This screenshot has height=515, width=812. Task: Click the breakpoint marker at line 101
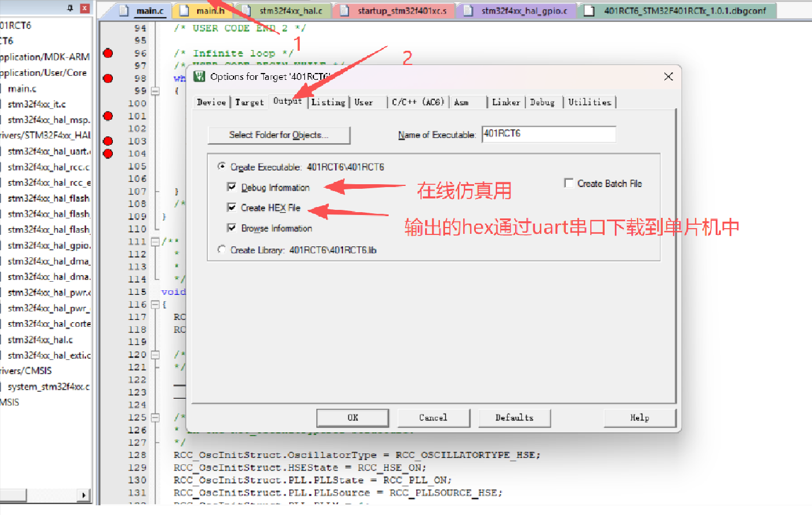click(108, 116)
